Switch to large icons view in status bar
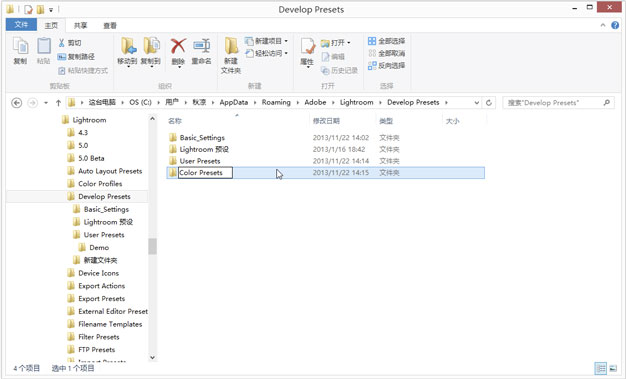The height and width of the screenshot is (379, 626). (613, 368)
